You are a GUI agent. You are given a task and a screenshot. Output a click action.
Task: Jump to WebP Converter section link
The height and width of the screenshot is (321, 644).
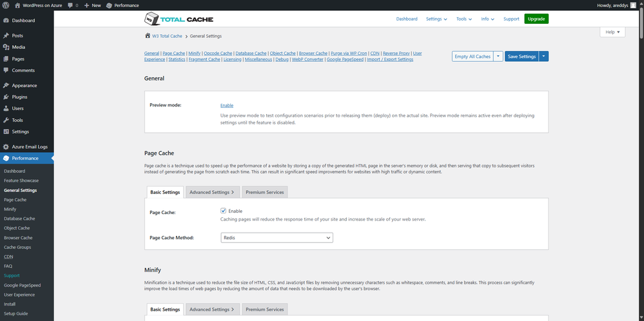pyautogui.click(x=307, y=59)
